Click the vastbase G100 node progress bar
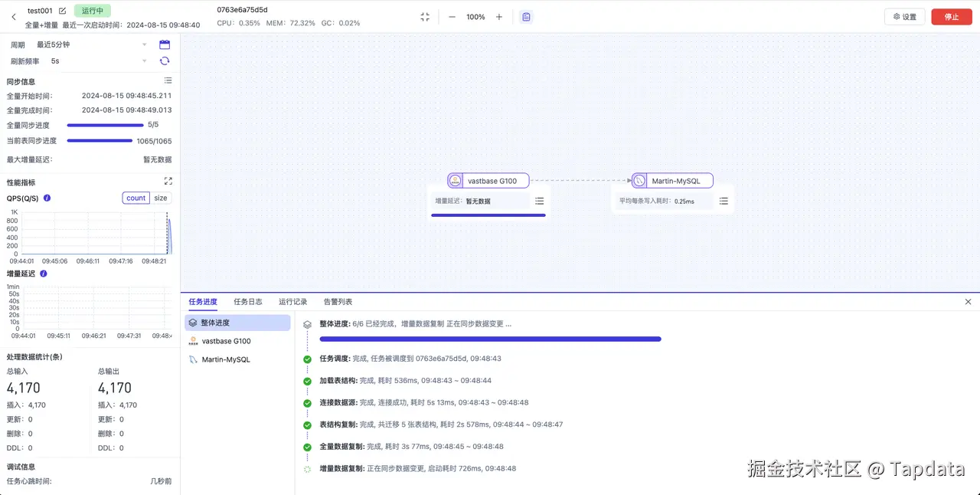The height and width of the screenshot is (495, 980). [x=488, y=215]
